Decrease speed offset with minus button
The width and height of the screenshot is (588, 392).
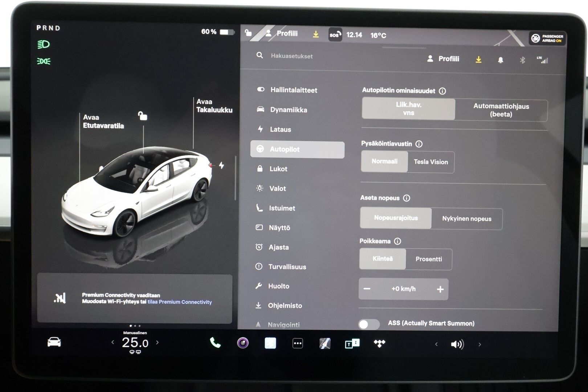(x=367, y=289)
